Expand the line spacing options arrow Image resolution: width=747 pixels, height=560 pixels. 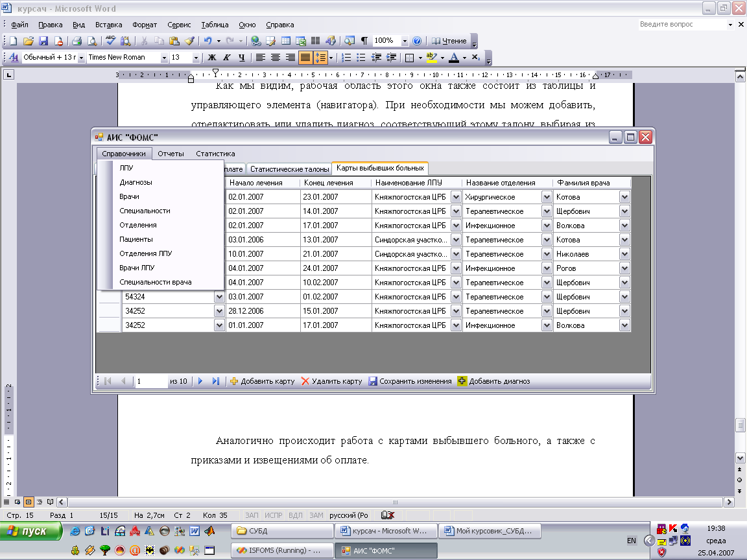(331, 58)
